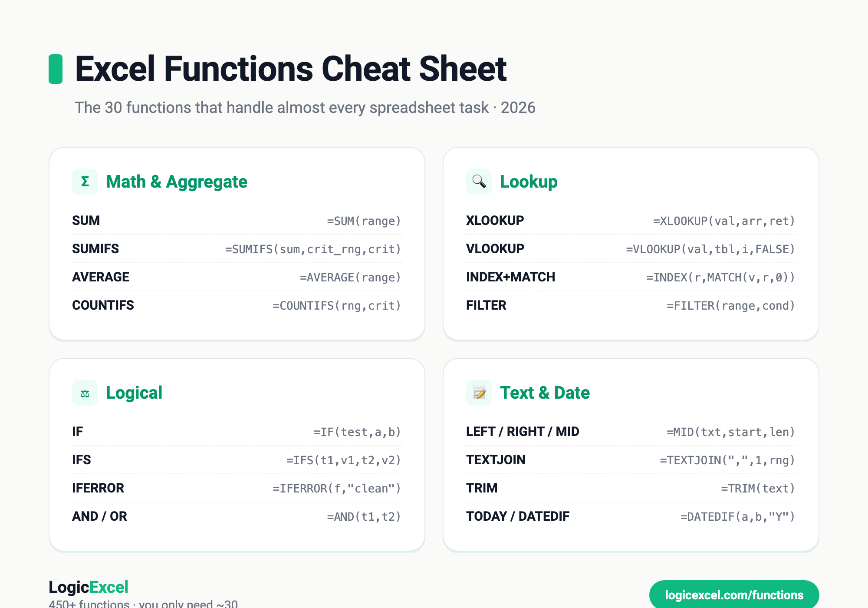Click the =AVERAGE(range) formula
868x608 pixels.
[350, 278]
